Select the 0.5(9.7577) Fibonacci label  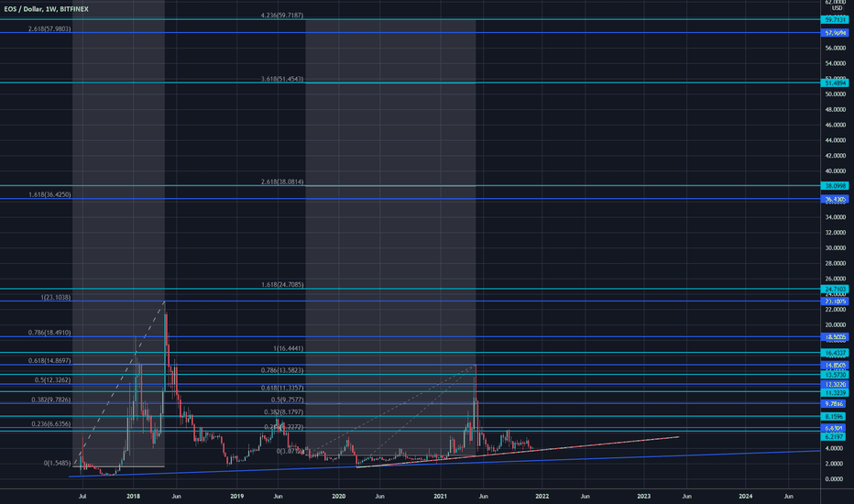[x=287, y=400]
